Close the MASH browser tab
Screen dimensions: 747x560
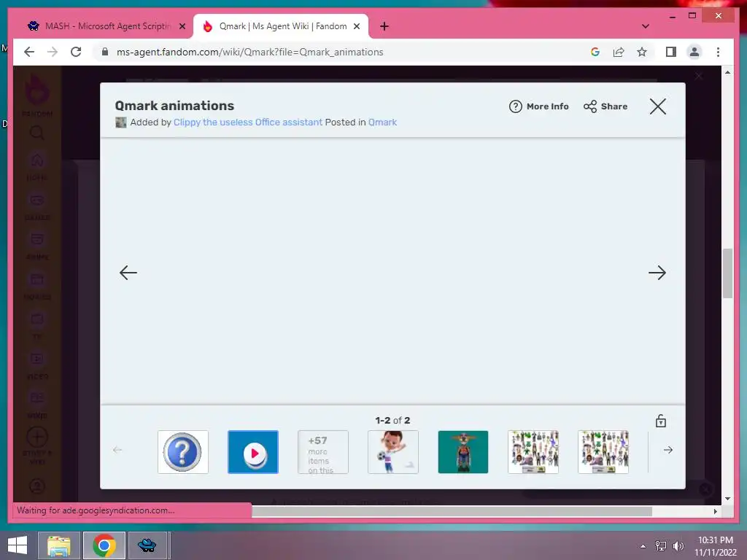[x=182, y=27]
